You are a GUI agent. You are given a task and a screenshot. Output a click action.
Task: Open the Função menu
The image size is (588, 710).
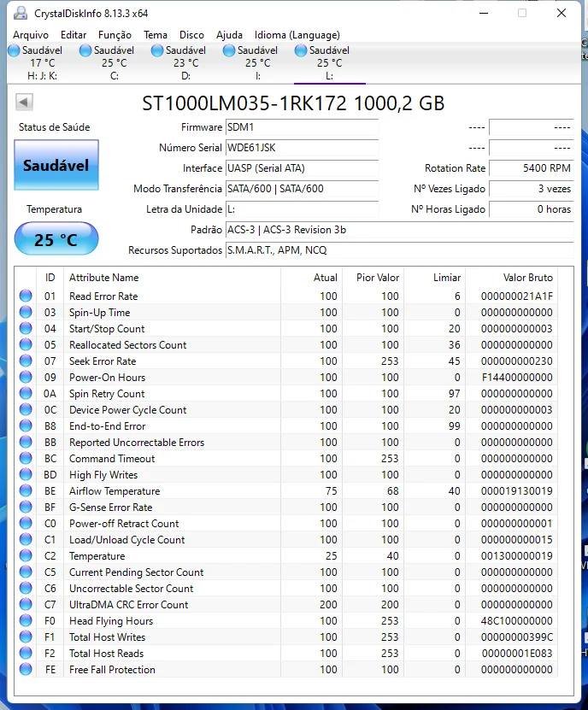tap(115, 35)
